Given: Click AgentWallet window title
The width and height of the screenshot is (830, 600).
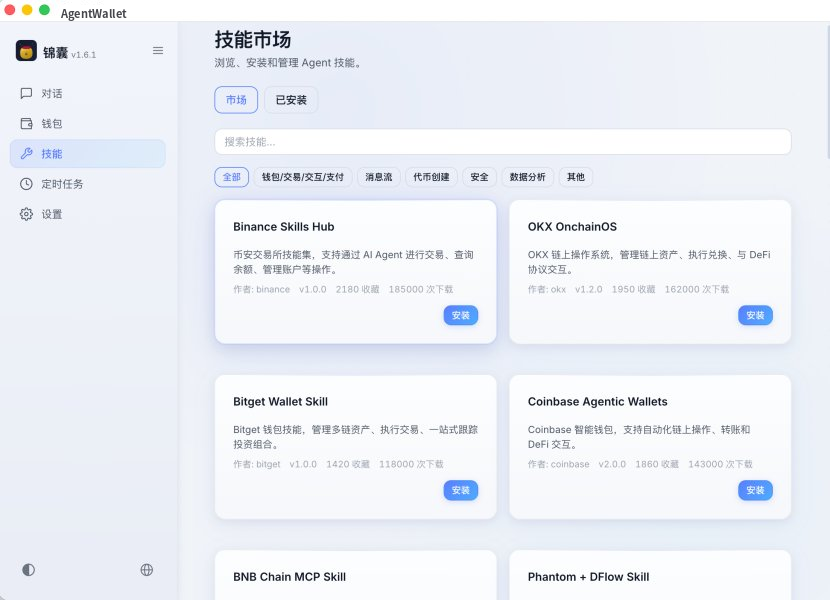Looking at the screenshot, I should pyautogui.click(x=94, y=13).
